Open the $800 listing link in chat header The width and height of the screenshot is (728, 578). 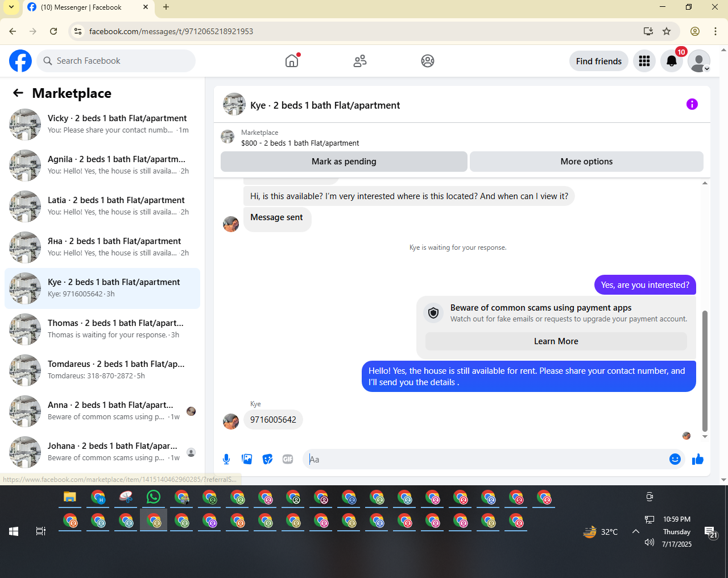point(300,143)
